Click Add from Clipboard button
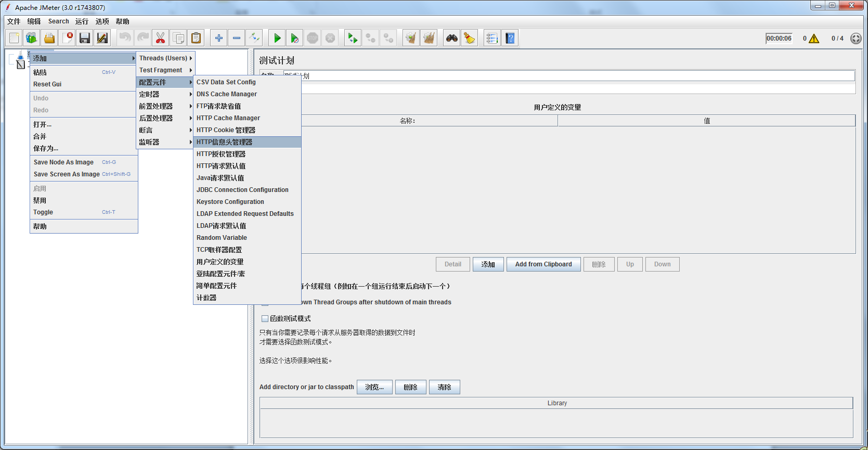868x450 pixels. click(x=543, y=264)
